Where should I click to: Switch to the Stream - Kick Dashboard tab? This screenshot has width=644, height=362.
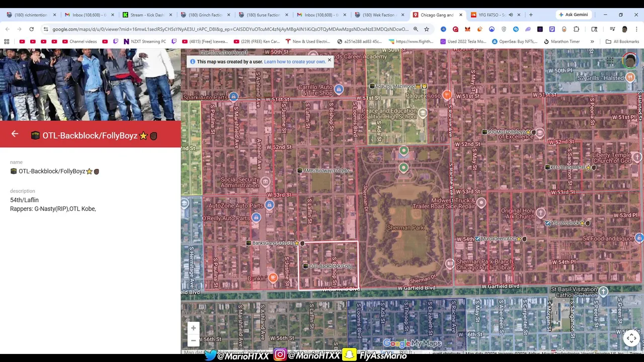coord(147,15)
